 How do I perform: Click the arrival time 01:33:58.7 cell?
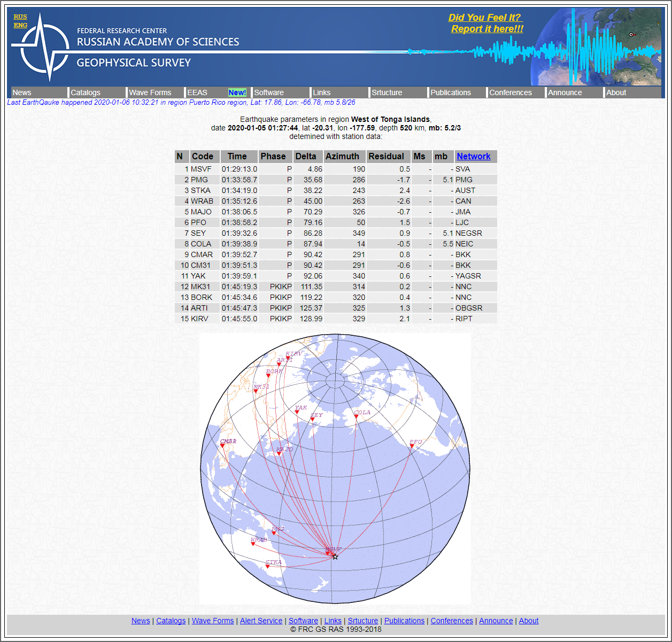click(x=240, y=180)
